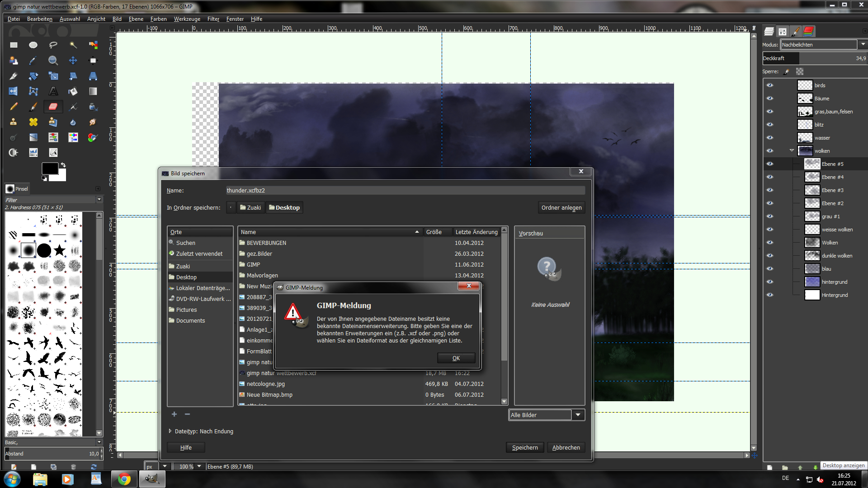Toggle the lock pixels brush icon
The image size is (868, 488).
(x=787, y=71)
